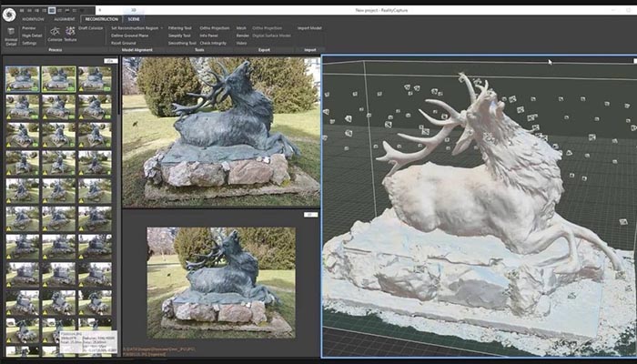
Task: Click the deer statue photo in lower 2D view
Action: pyautogui.click(x=221, y=282)
